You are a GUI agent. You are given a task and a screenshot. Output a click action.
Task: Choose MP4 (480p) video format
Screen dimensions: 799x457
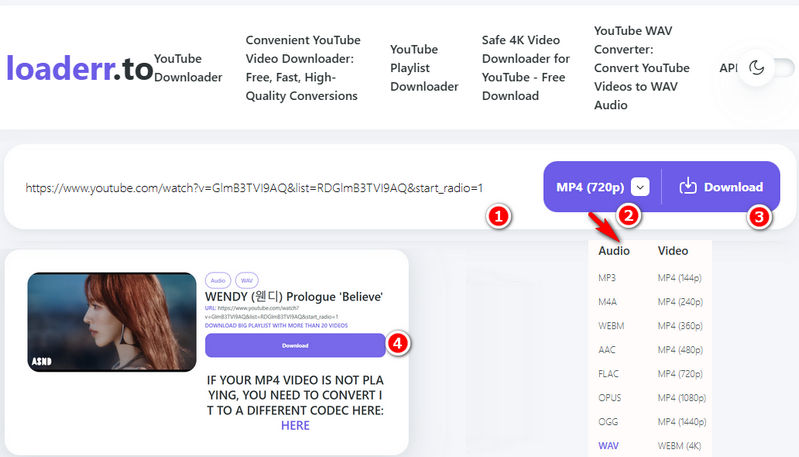pos(680,350)
